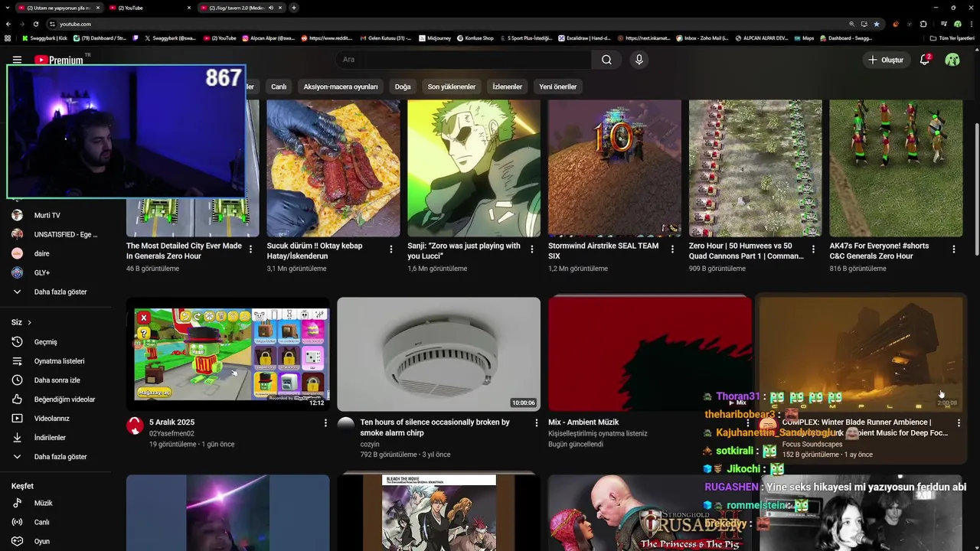Screen dimensions: 980x551
Task: Open Tüm Yer İşaretleri bookmarks folder
Action: pyautogui.click(x=952, y=38)
